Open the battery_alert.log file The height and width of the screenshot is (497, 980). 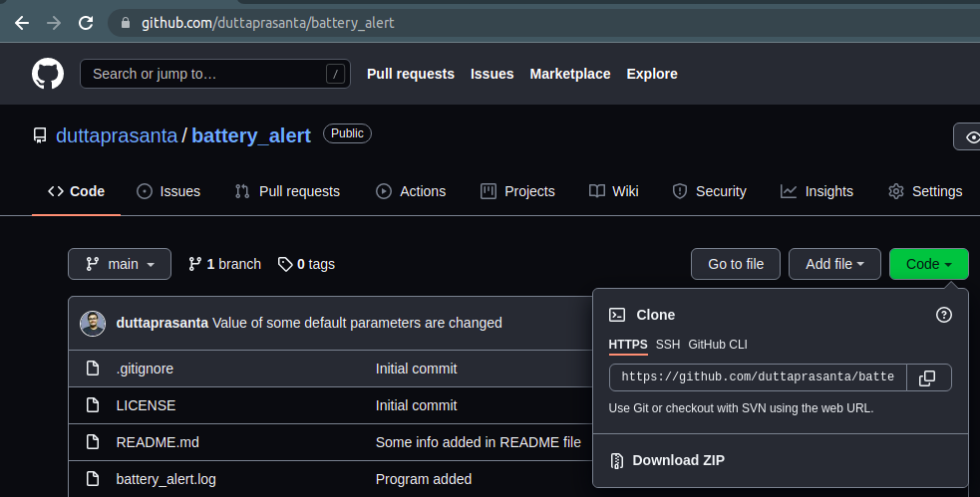166,479
